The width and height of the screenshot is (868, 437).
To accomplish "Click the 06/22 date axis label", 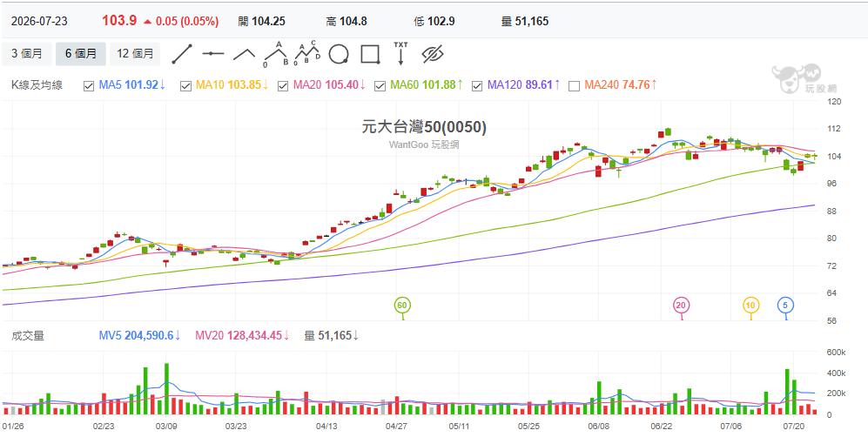I will pyautogui.click(x=661, y=427).
